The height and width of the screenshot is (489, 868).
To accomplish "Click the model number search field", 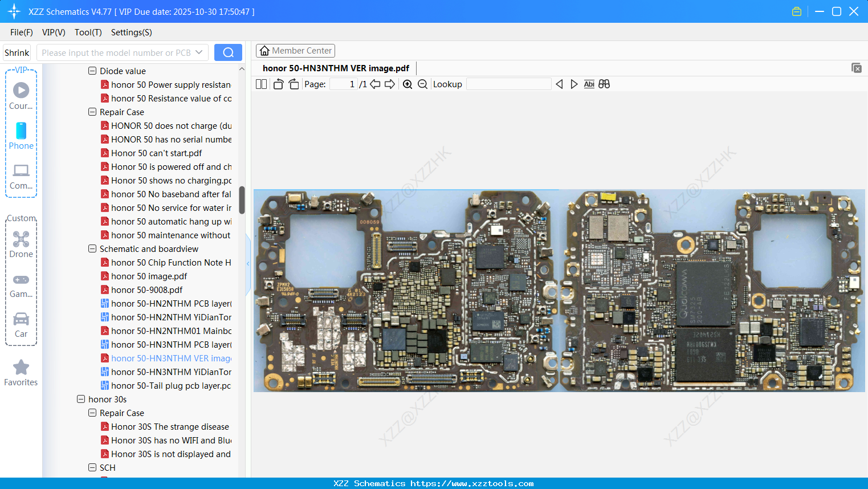I will pos(116,52).
